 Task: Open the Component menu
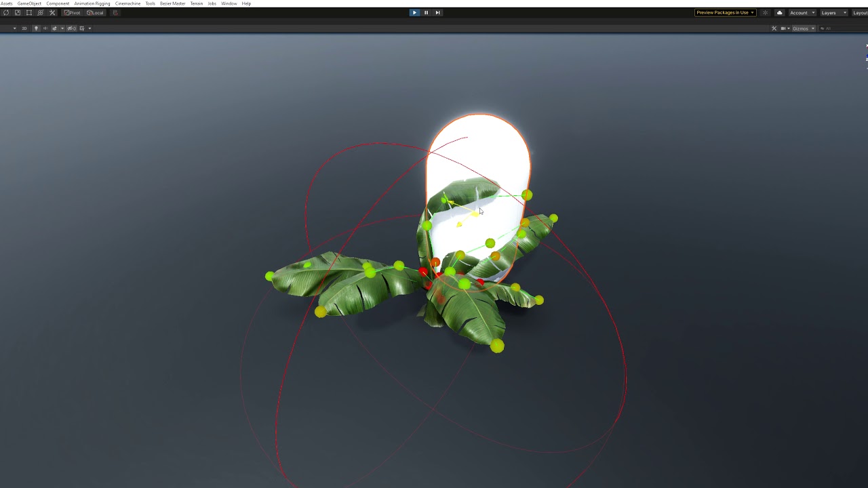click(x=58, y=3)
